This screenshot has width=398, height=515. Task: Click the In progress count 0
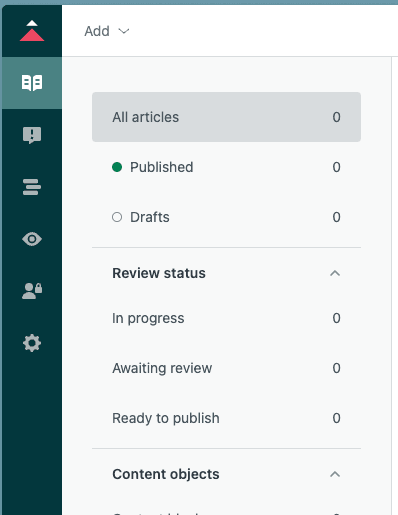pyautogui.click(x=336, y=318)
